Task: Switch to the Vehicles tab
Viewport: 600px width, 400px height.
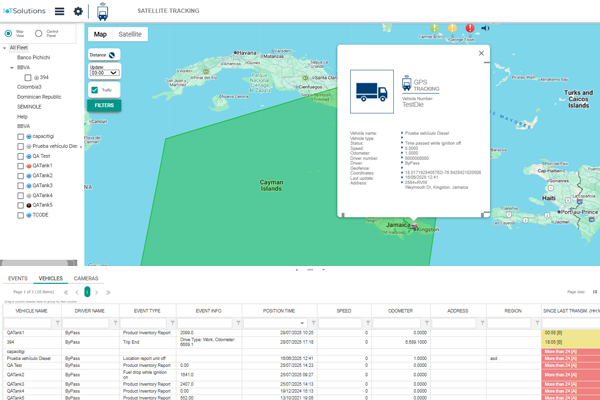Action: [51, 278]
